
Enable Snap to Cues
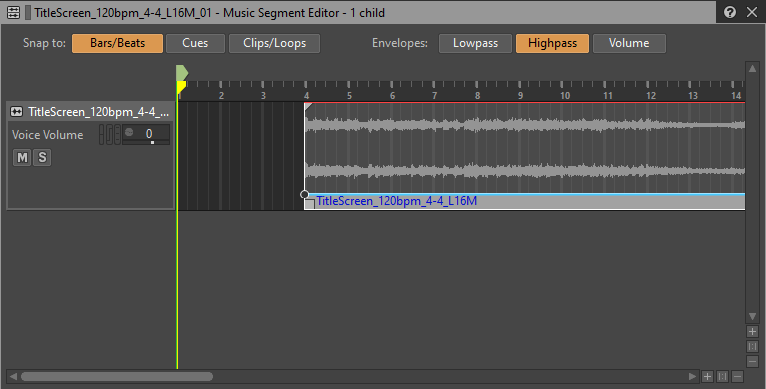coord(195,43)
